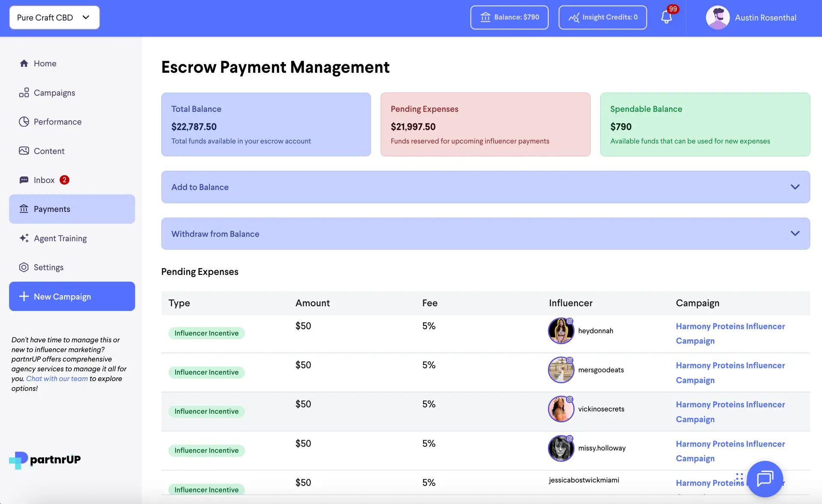
Task: Click the Balance bank icon in top bar
Action: 486,17
